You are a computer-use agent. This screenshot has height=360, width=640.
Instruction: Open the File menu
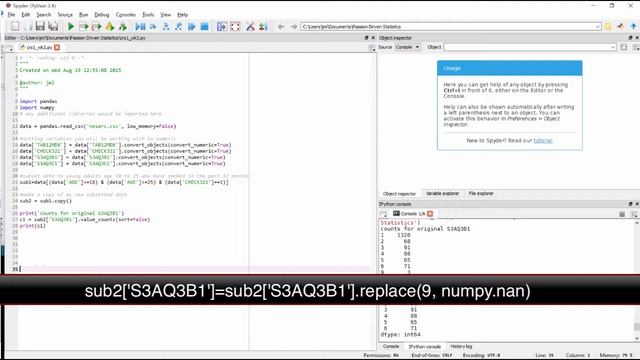[11, 15]
